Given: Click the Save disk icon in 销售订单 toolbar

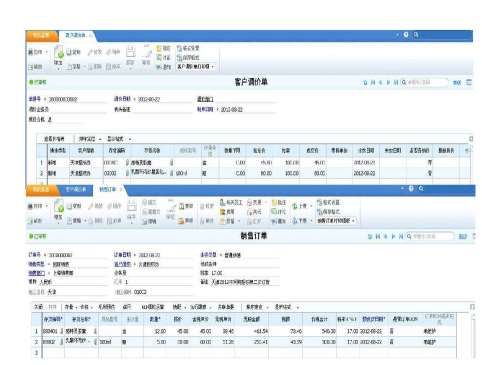Looking at the screenshot, I should (x=132, y=206).
